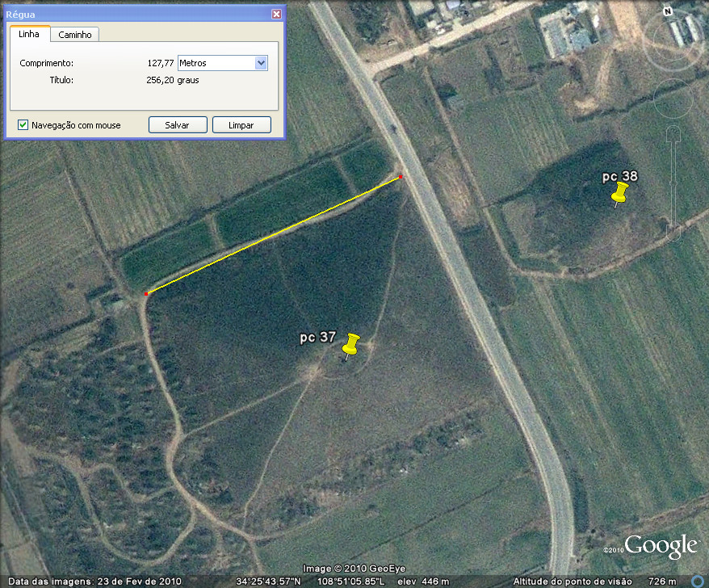Image resolution: width=709 pixels, height=588 pixels.
Task: Click the pc 37 yellow pushpin
Action: (x=350, y=345)
